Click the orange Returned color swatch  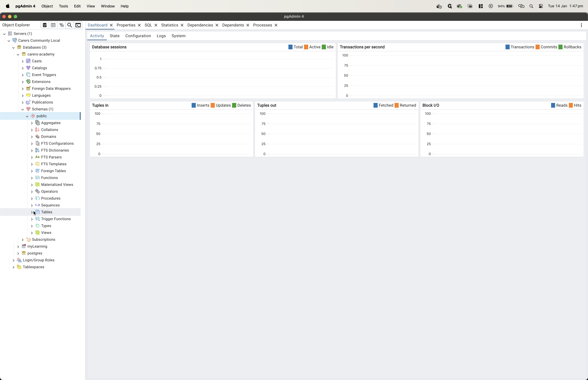click(397, 105)
